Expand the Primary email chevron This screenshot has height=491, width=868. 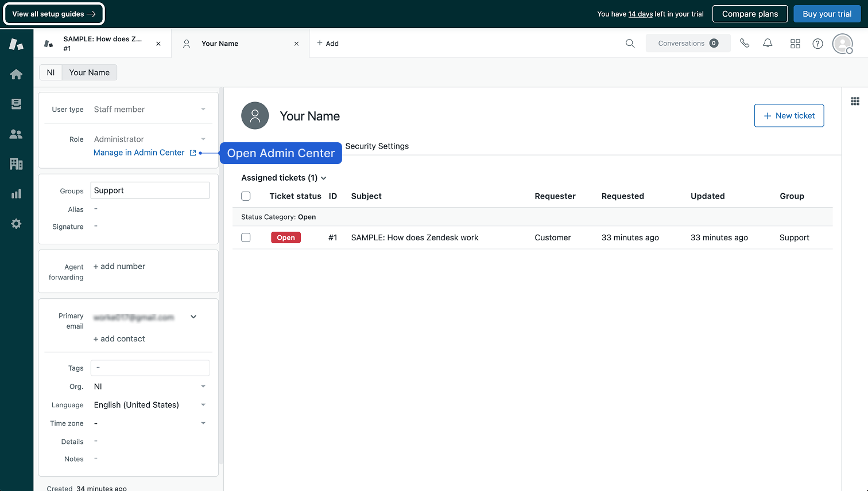tap(193, 317)
